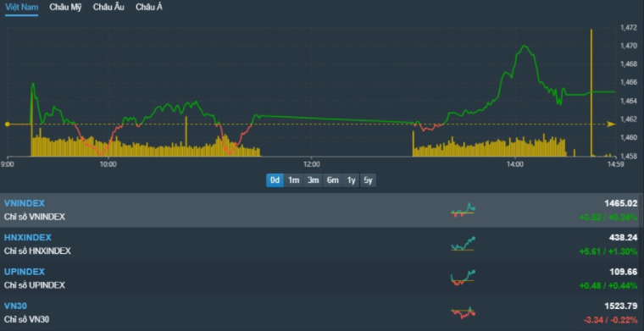Click the price line peak near 14:00

click(525, 46)
